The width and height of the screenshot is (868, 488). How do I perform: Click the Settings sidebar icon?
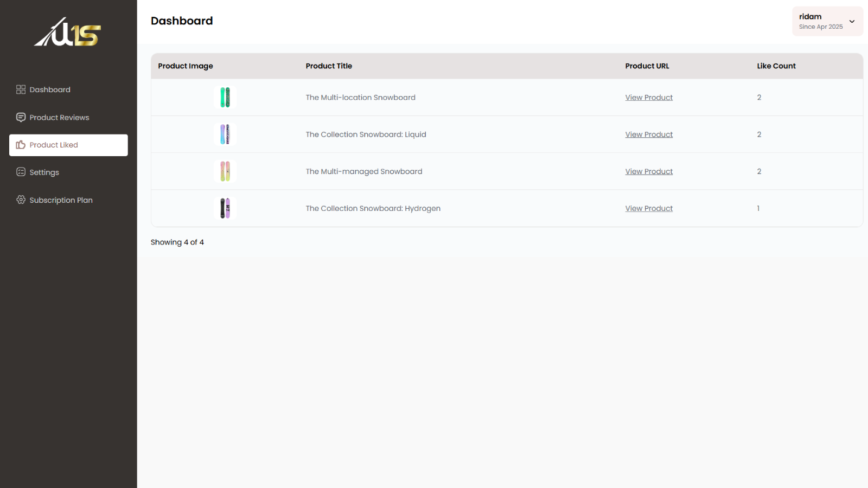click(x=21, y=172)
